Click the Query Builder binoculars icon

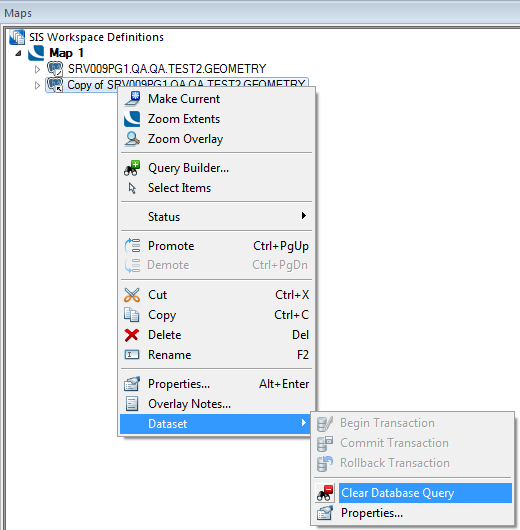132,168
